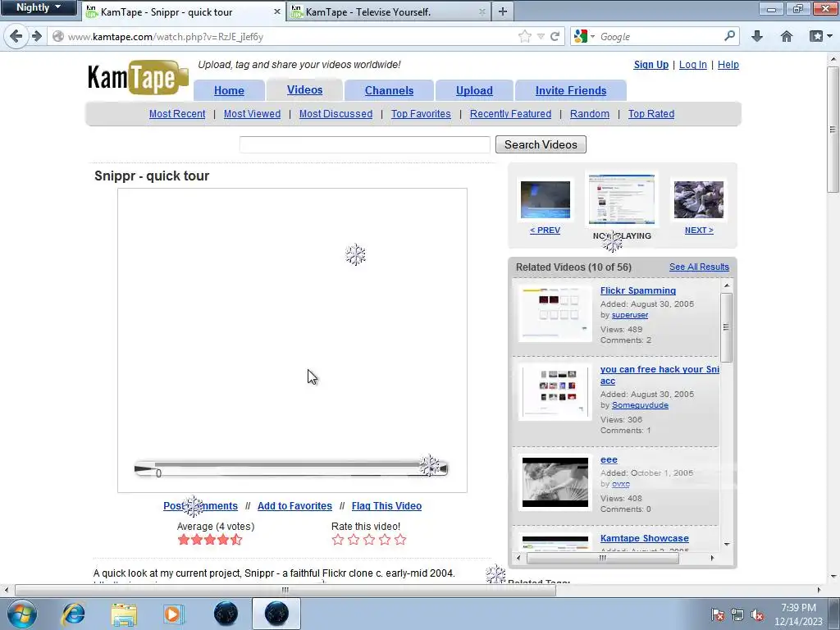This screenshot has height=630, width=840.
Task: Click the browser Forward arrow button
Action: click(36, 36)
